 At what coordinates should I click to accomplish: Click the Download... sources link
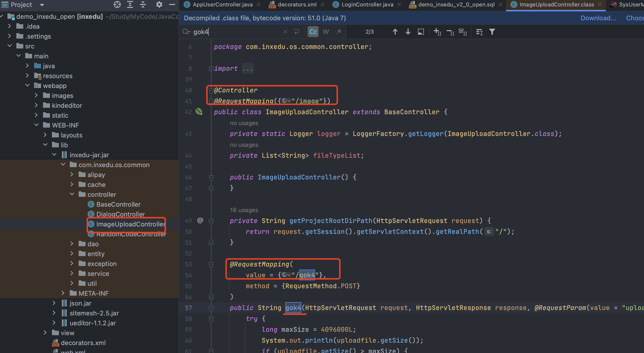598,18
